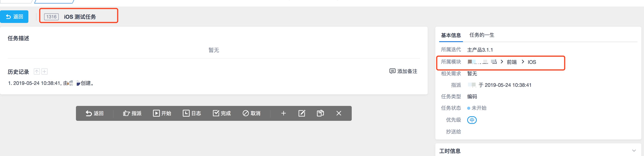
Task: Click 返回 in the gray action toolbar
Action: point(95,113)
